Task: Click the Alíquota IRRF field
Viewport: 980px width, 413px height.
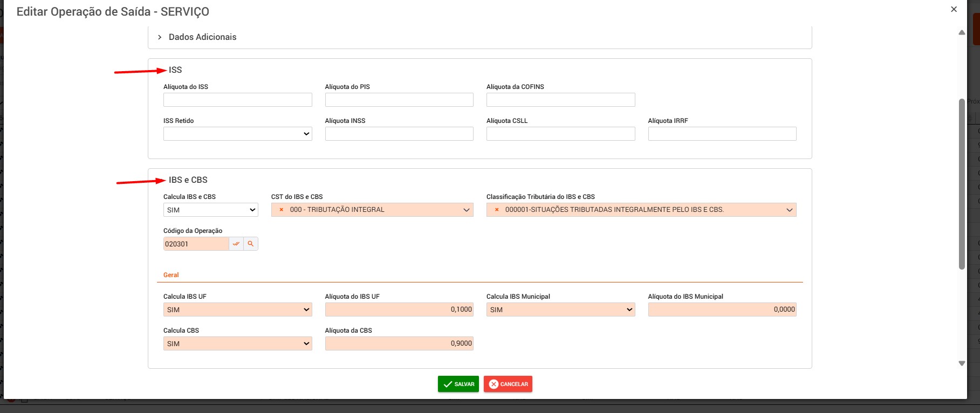Action: click(722, 134)
